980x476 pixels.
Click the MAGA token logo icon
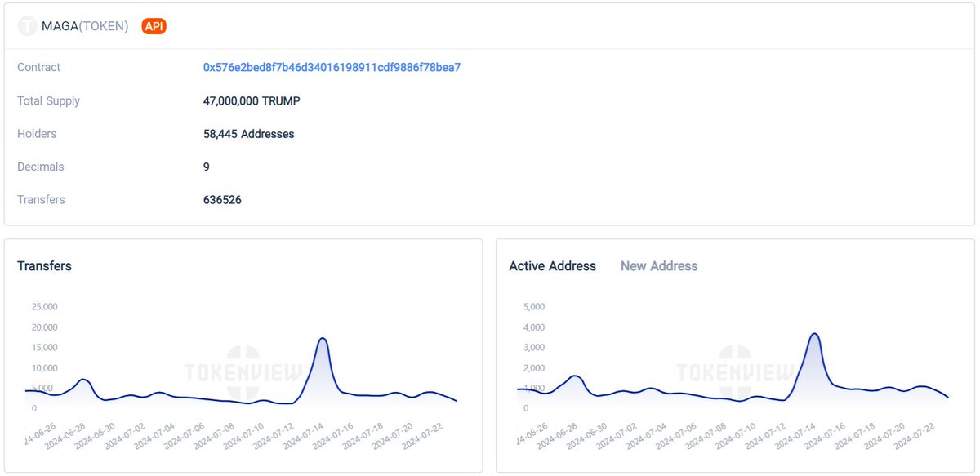28,26
